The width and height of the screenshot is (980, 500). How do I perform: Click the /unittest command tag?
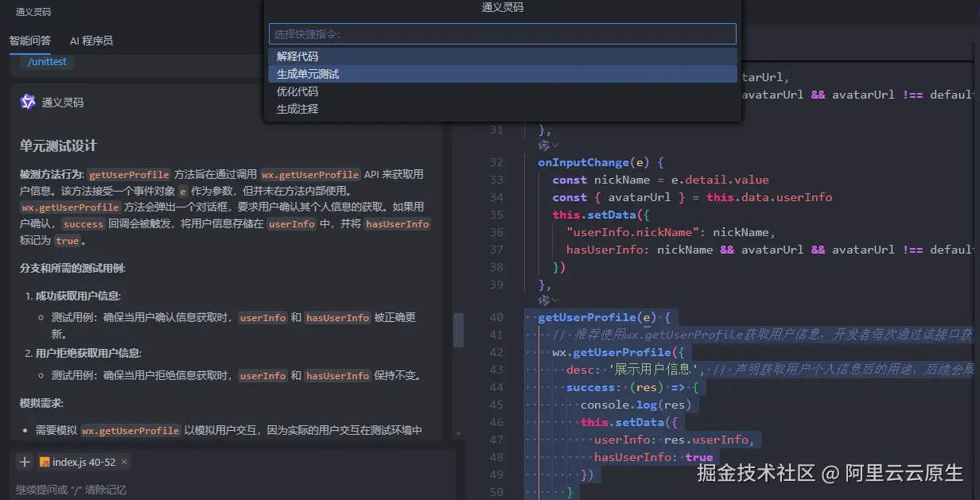(47, 61)
